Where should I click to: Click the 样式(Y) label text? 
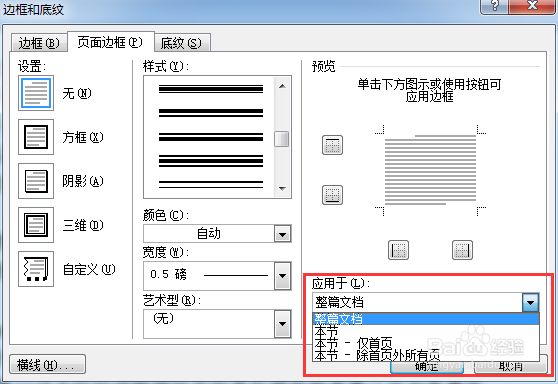click(165, 67)
